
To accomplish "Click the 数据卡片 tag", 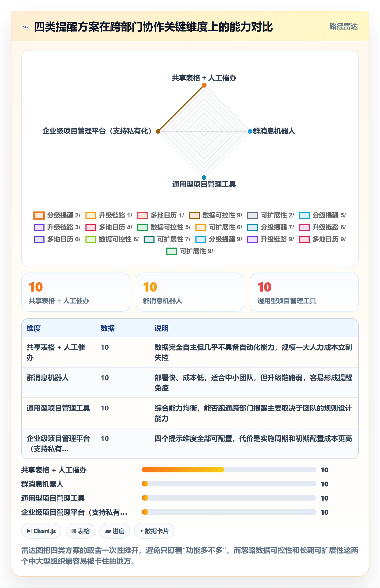I will (154, 531).
